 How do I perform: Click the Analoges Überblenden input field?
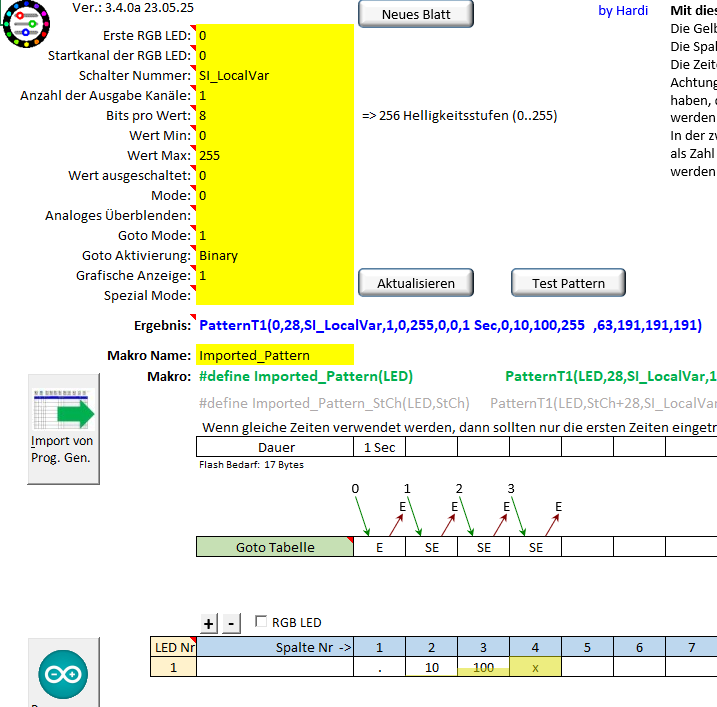point(274,215)
